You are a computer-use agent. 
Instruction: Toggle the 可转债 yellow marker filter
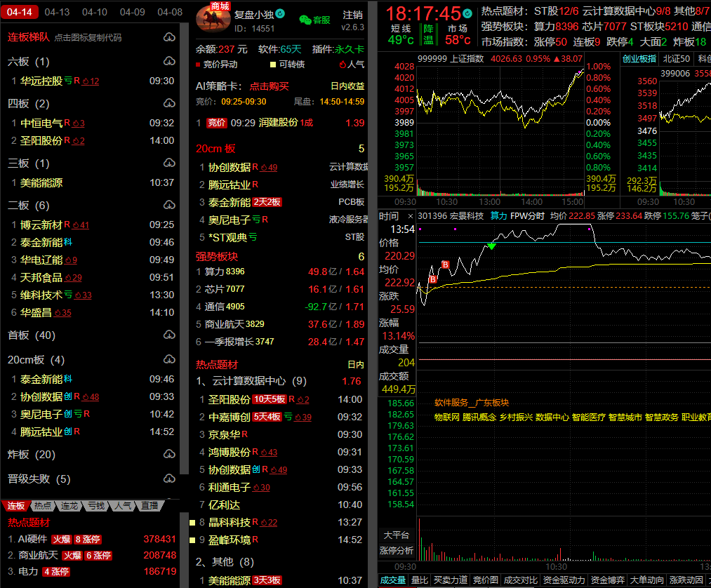(x=287, y=65)
